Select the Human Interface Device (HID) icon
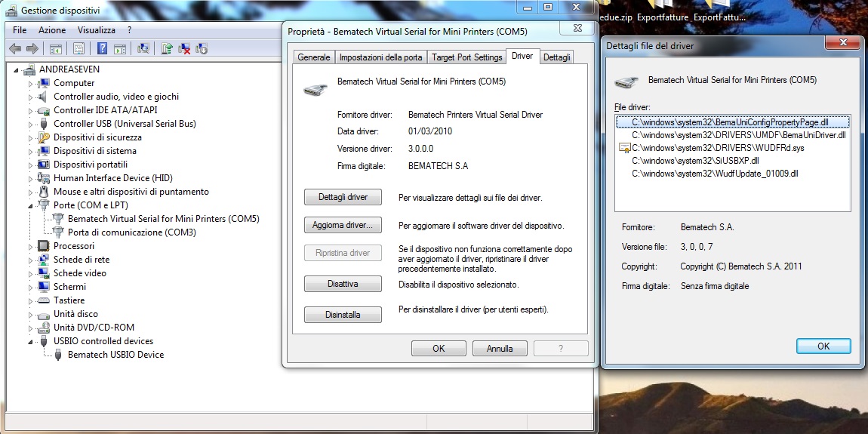Image resolution: width=868 pixels, height=434 pixels. (x=44, y=178)
